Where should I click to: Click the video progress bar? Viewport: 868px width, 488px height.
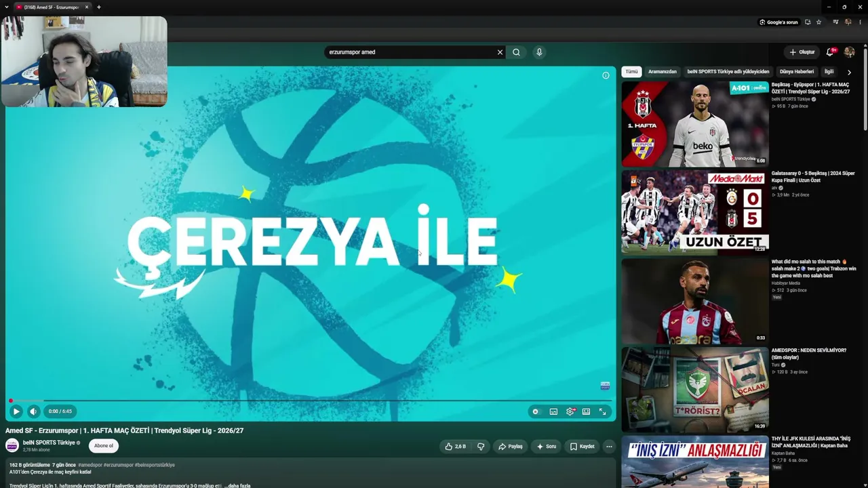coord(311,401)
